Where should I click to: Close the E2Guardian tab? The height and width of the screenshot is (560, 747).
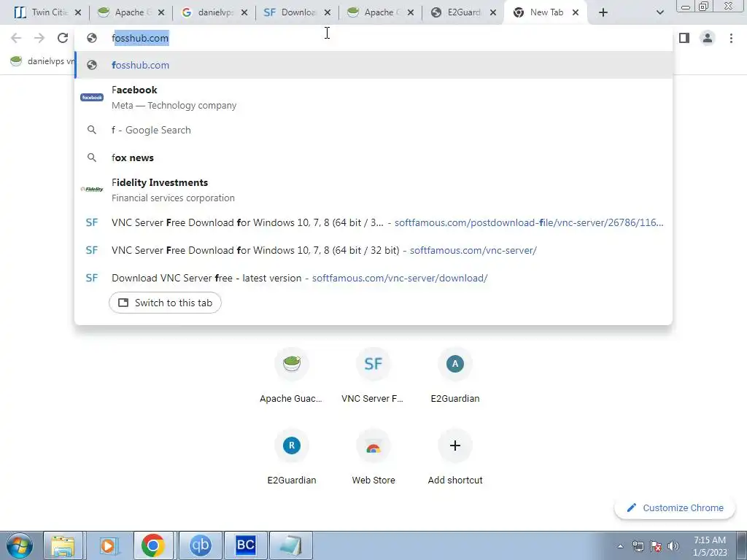tap(494, 12)
